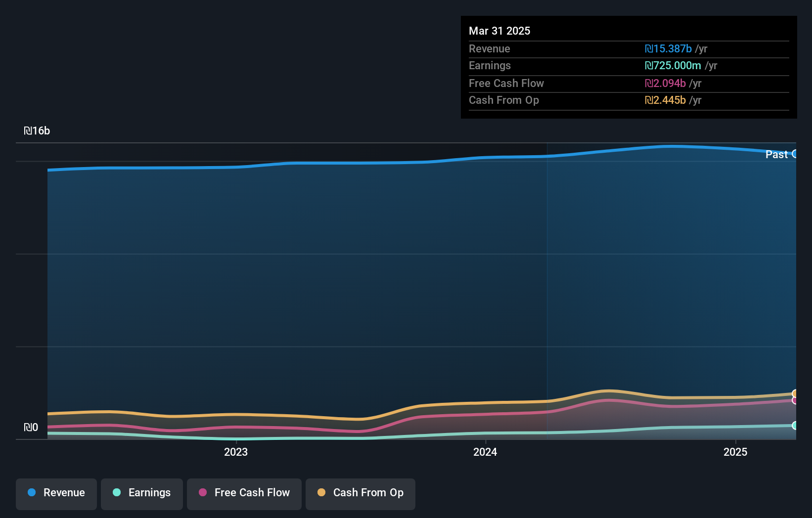Click the orange Cash From Op dot icon

(x=322, y=493)
